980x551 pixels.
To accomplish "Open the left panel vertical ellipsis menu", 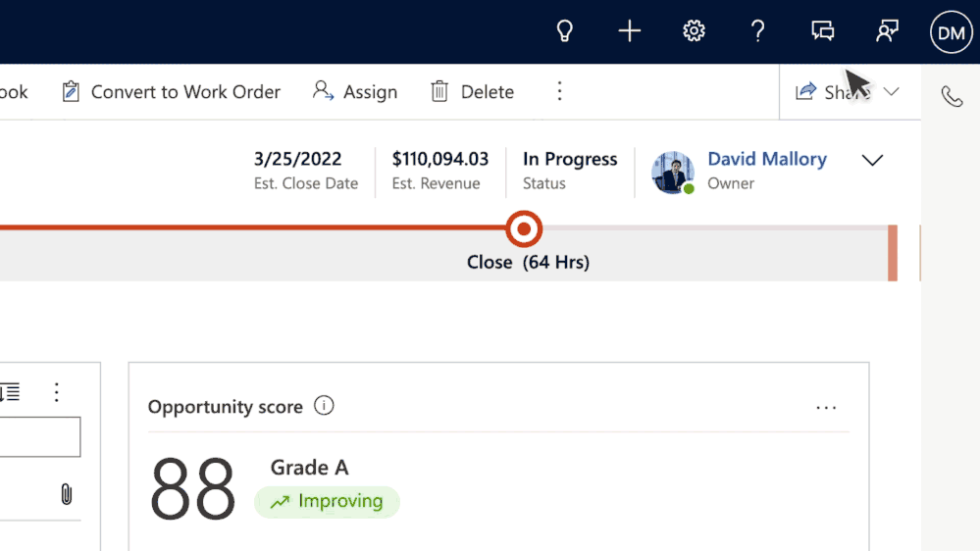I will pyautogui.click(x=56, y=392).
